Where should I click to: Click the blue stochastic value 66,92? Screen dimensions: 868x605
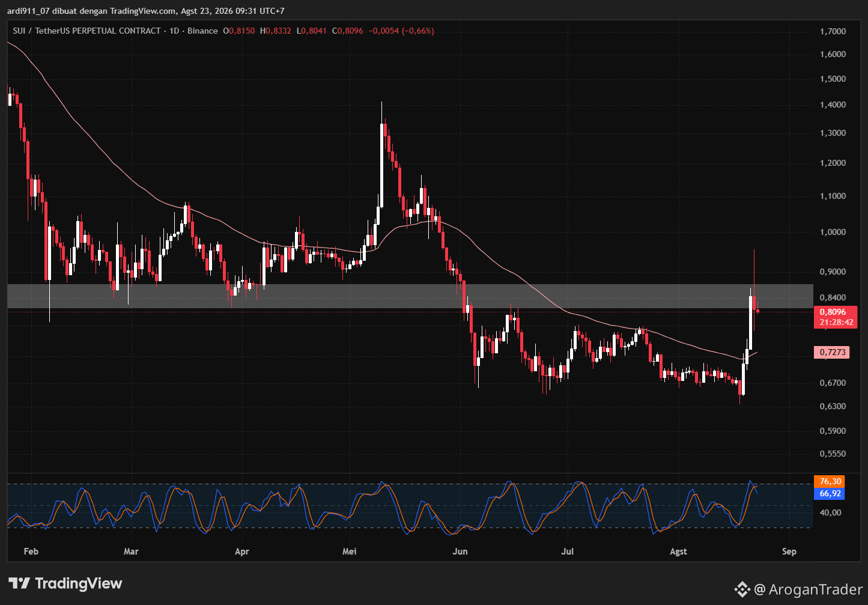(830, 493)
